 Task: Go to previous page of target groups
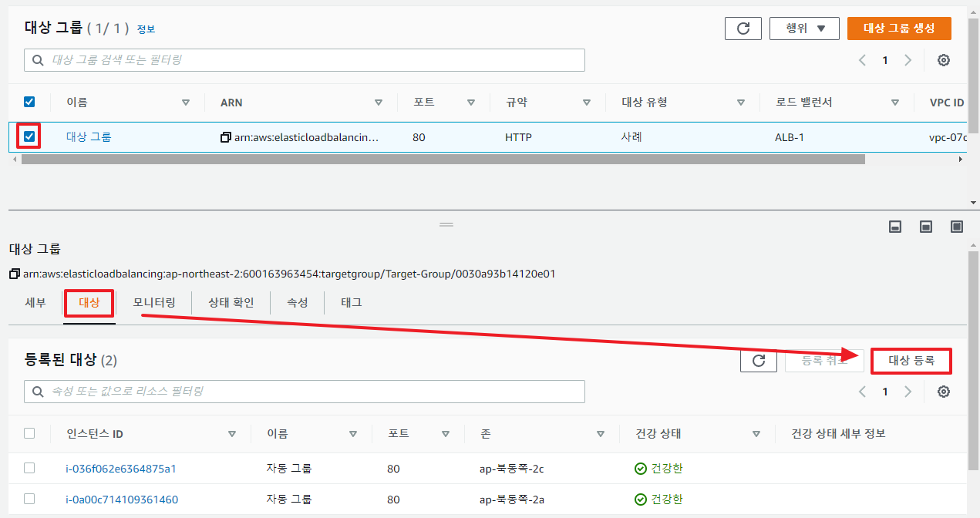[863, 60]
